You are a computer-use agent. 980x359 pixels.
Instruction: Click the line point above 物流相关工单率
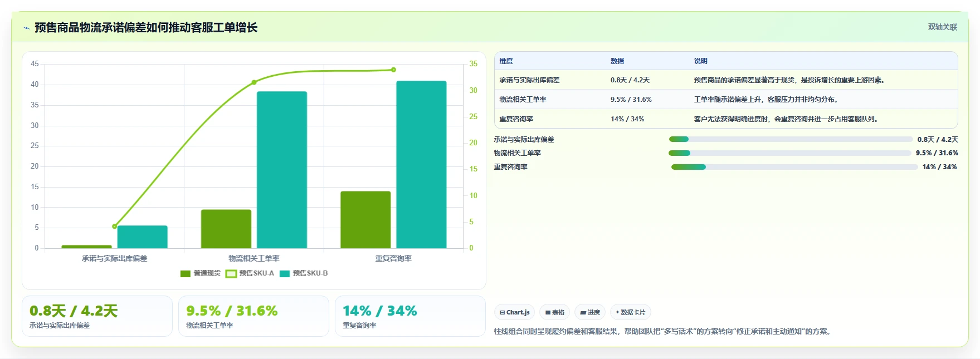click(254, 82)
